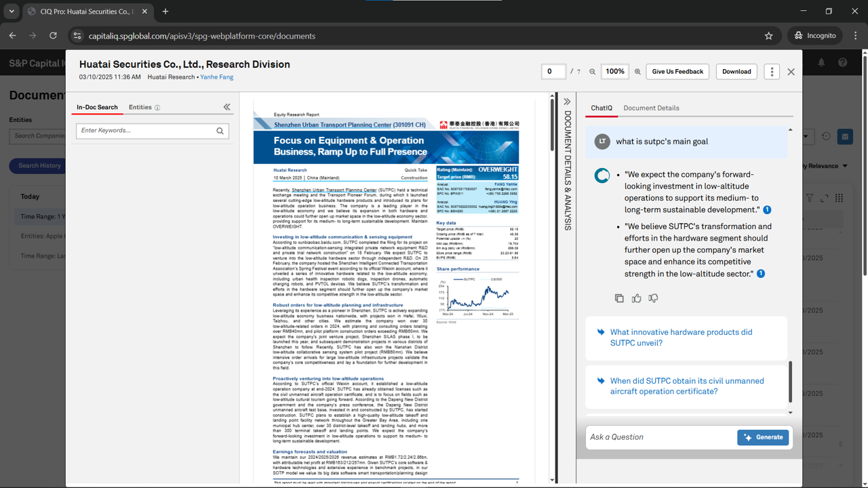
Task: Zoom out the document with minus magnifier
Action: pyautogui.click(x=592, y=72)
